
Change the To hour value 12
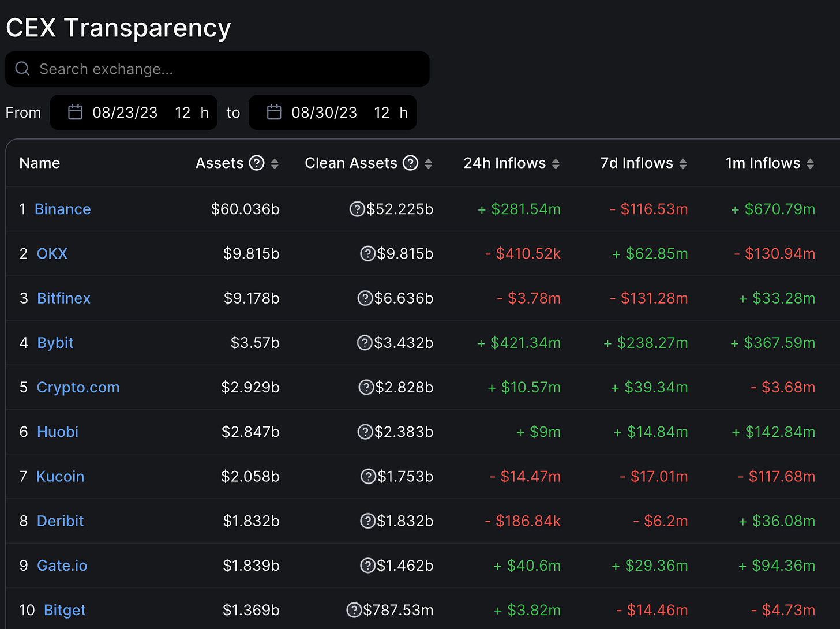[x=382, y=113]
